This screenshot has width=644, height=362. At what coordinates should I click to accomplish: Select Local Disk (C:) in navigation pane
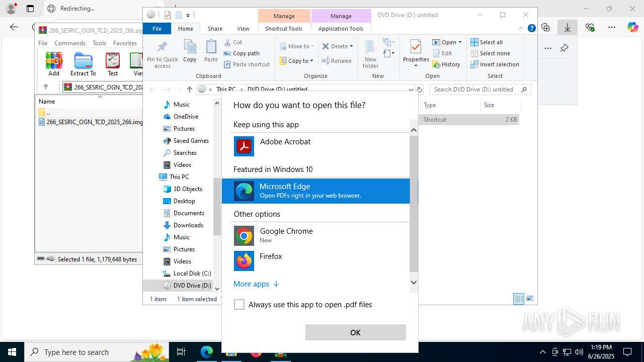tap(187, 274)
